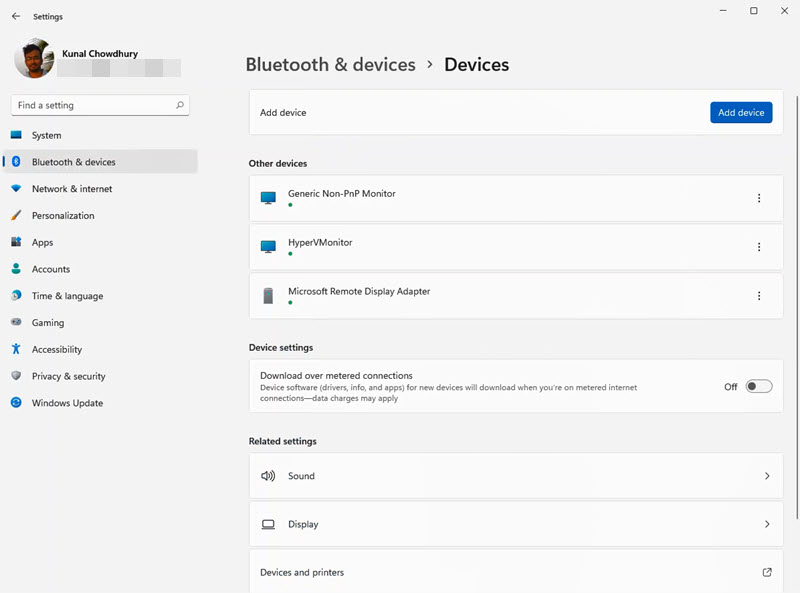The height and width of the screenshot is (593, 800).
Task: Go to Accounts settings
Action: click(x=100, y=269)
